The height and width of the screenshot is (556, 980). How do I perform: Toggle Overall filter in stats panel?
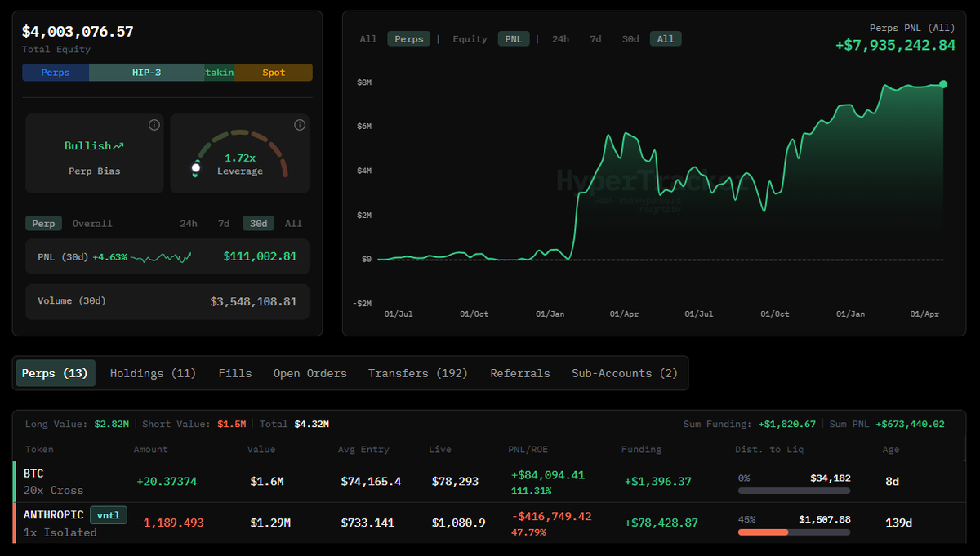pyautogui.click(x=92, y=224)
